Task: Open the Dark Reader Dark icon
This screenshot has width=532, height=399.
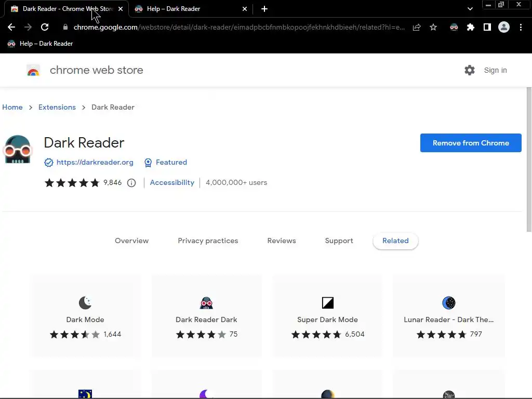Action: [x=206, y=303]
